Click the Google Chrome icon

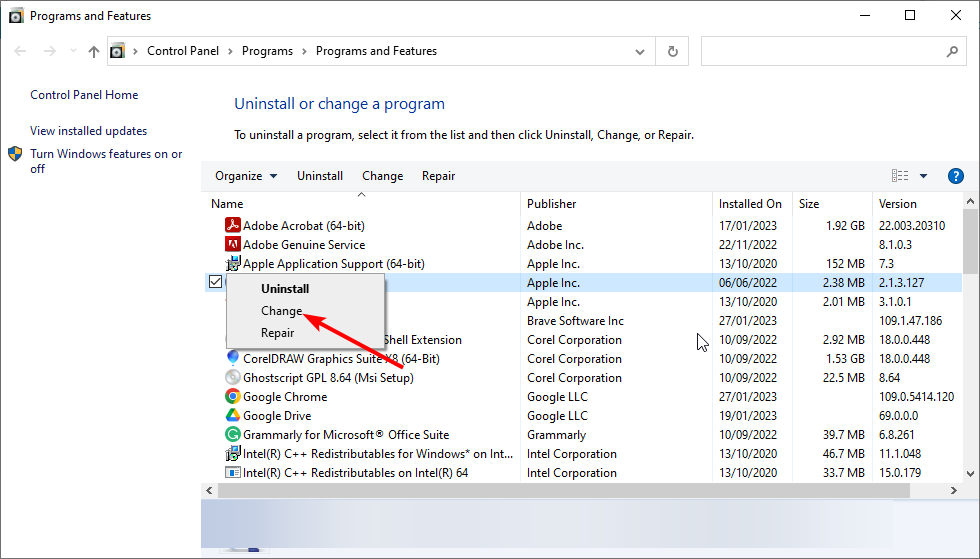[232, 396]
